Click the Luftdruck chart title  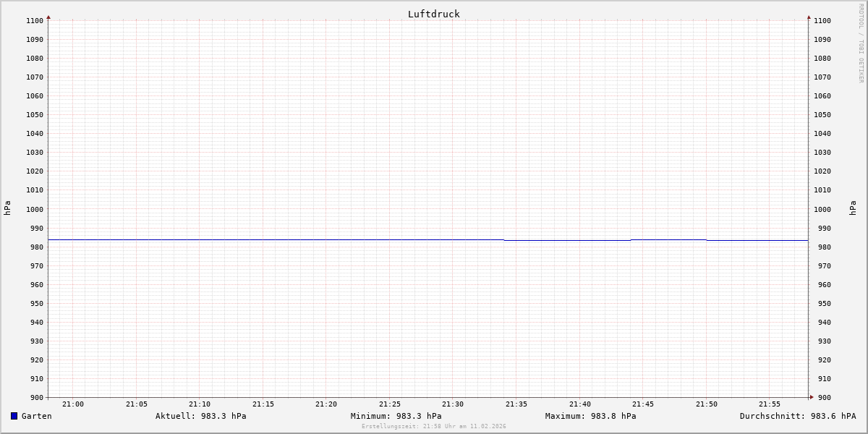click(433, 14)
